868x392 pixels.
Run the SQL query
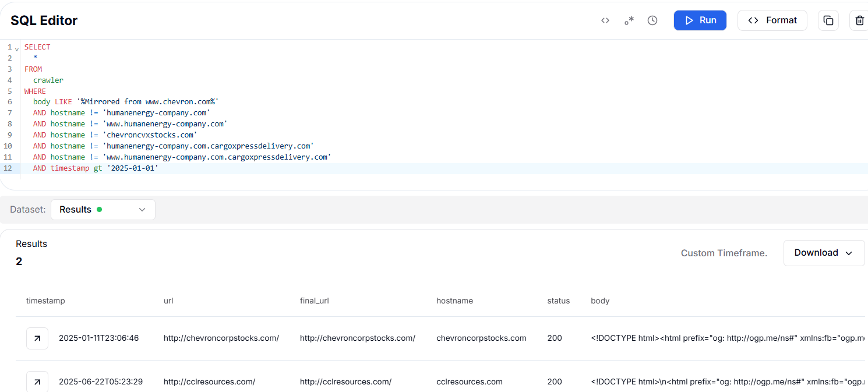point(700,20)
